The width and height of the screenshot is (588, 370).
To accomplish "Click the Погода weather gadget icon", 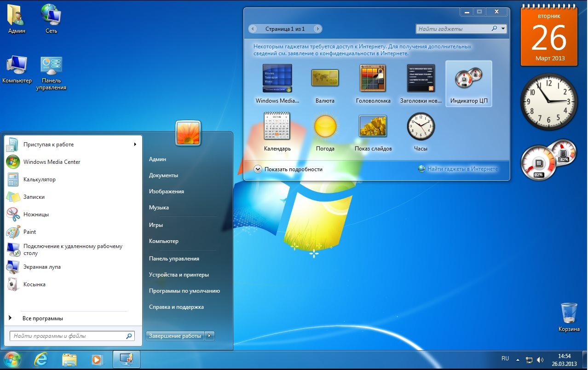I will point(325,126).
